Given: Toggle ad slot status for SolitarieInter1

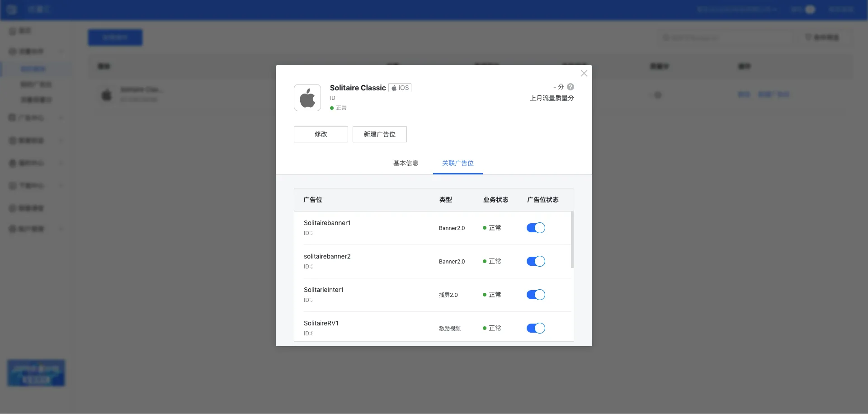Looking at the screenshot, I should 536,295.
